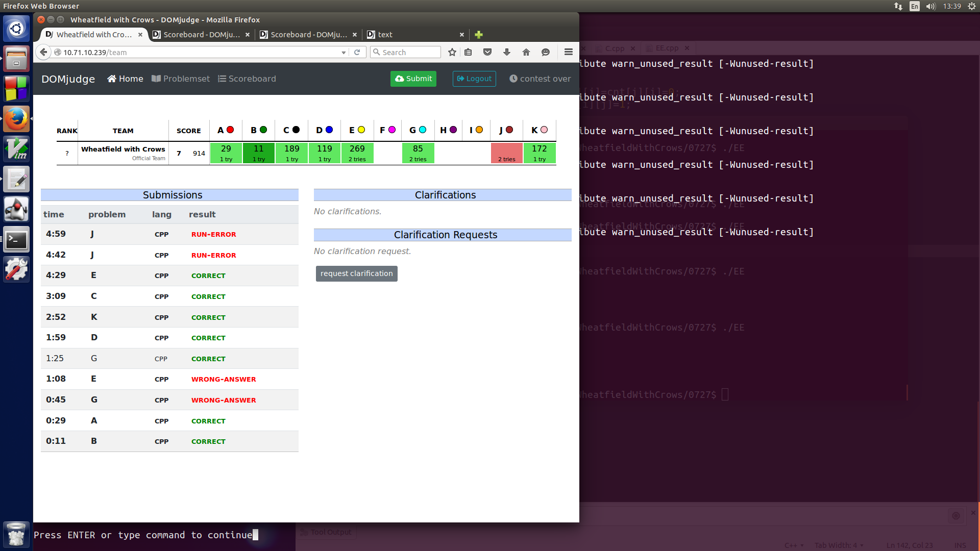
Task: Open the Scoreboard navigation link
Action: coord(247,79)
